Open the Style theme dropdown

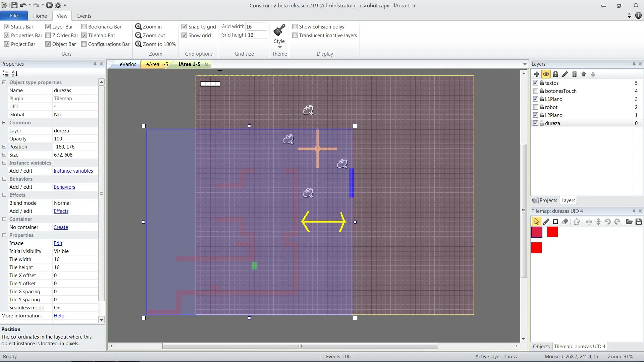click(x=279, y=47)
